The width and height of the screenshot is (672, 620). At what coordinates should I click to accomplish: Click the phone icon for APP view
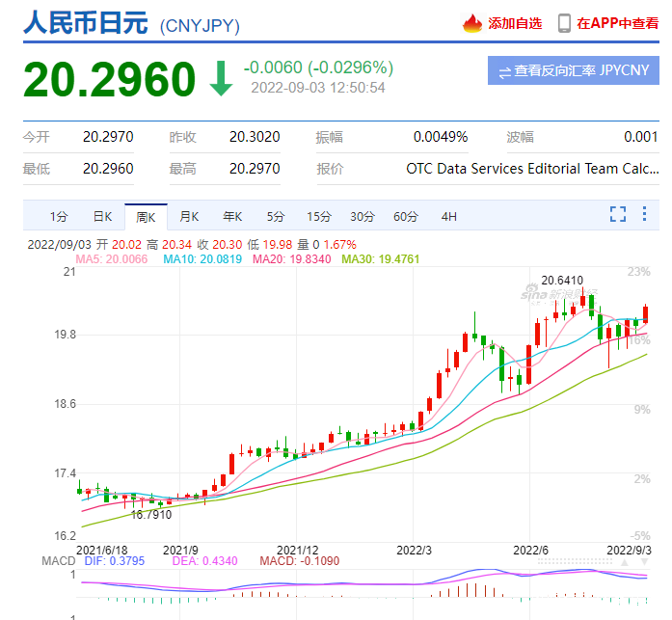564,23
